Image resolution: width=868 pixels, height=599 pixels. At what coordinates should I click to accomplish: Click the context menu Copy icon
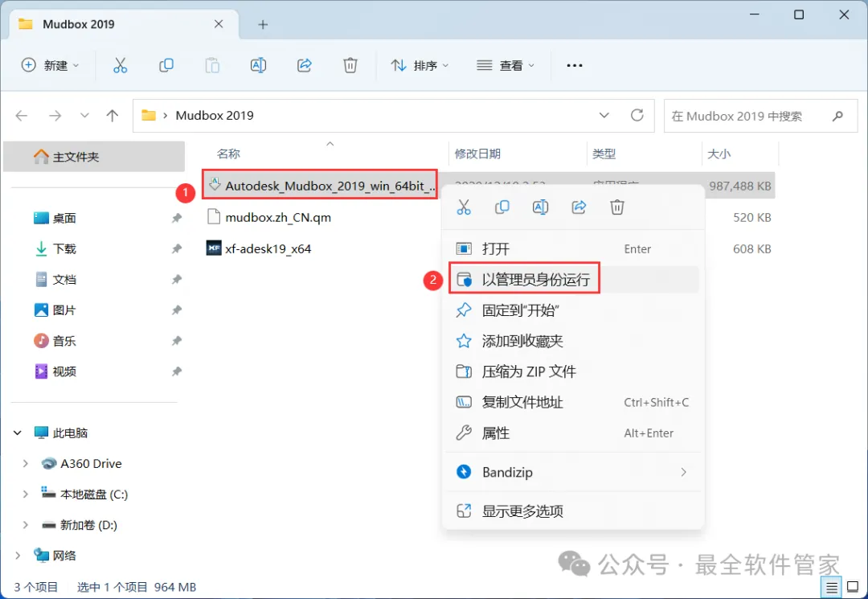[x=502, y=207]
